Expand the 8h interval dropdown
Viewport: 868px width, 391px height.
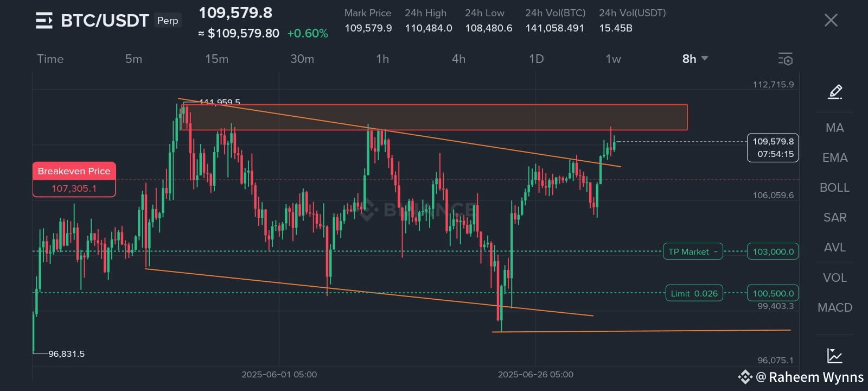695,59
